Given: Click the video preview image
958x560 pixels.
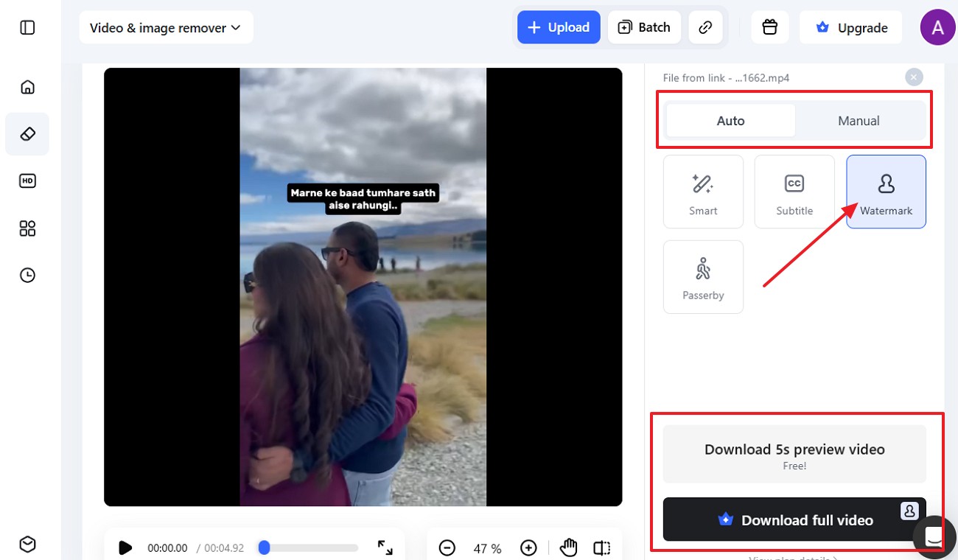Looking at the screenshot, I should click(x=363, y=287).
